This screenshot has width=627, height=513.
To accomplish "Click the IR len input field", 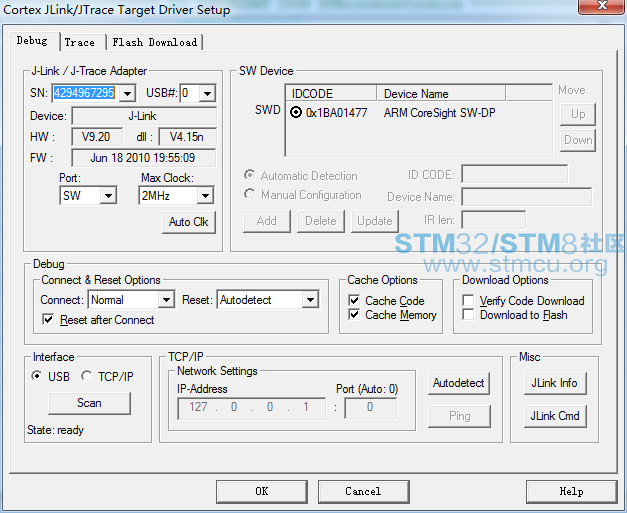I will pos(493,220).
